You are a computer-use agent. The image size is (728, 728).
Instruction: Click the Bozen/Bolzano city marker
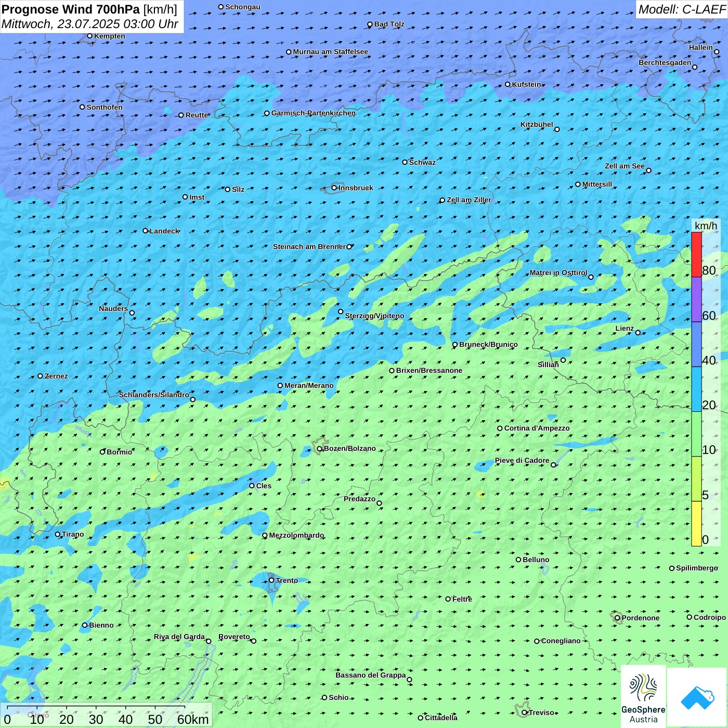coord(320,448)
